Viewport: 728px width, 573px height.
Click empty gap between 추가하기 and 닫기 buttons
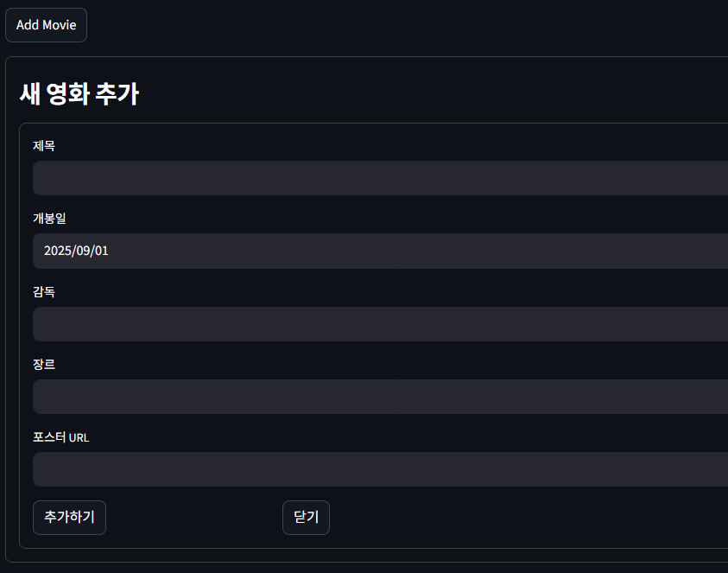(x=194, y=517)
